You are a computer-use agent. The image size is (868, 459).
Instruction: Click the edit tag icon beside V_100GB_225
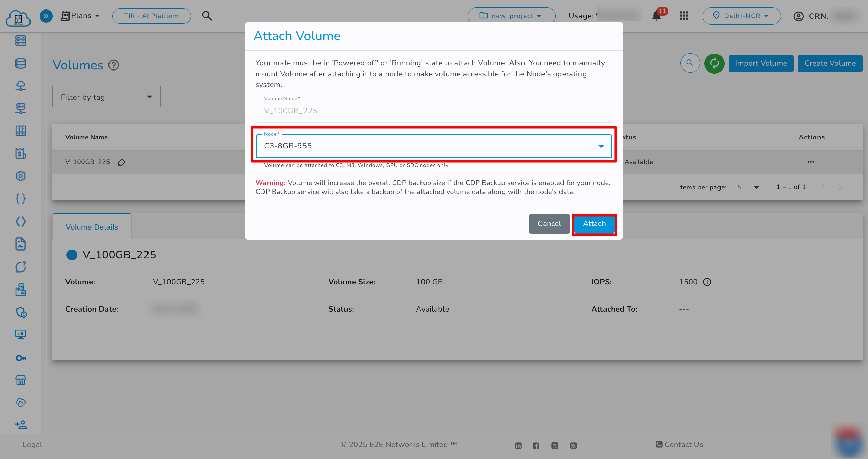coord(122,162)
